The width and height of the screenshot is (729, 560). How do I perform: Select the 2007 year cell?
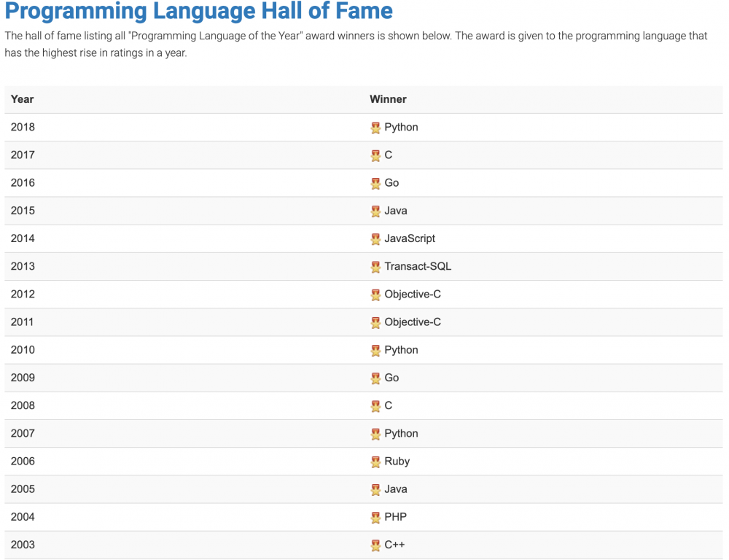coord(23,434)
